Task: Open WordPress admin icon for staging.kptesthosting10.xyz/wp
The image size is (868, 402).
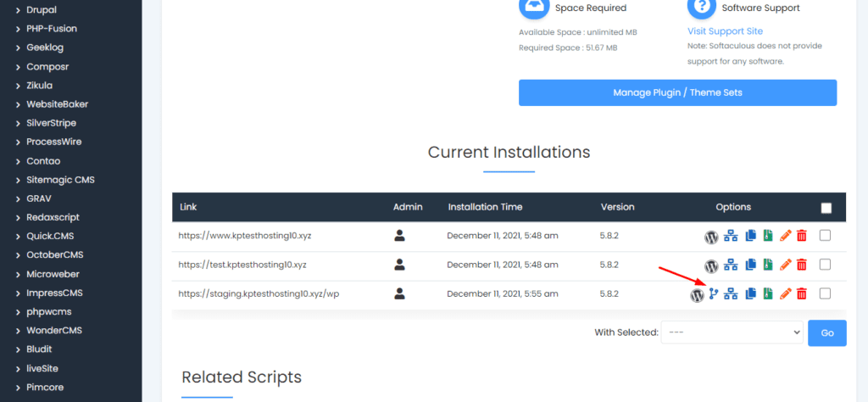Action: 697,296
